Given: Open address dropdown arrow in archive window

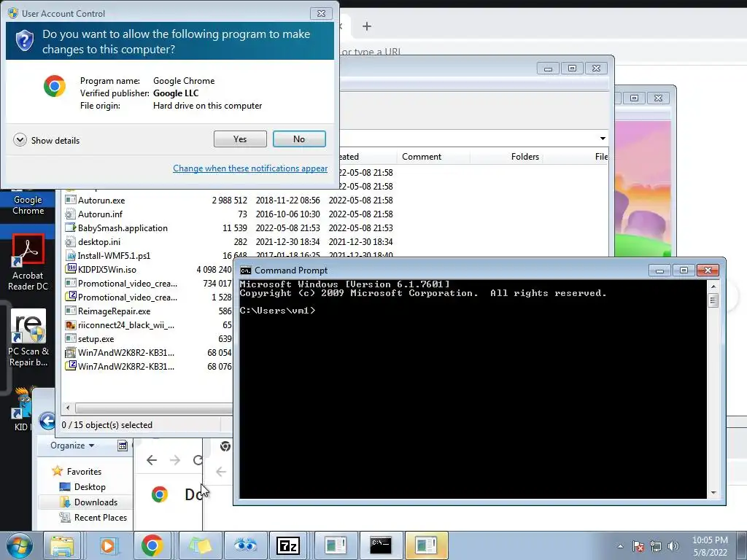Looking at the screenshot, I should pyautogui.click(x=603, y=138).
